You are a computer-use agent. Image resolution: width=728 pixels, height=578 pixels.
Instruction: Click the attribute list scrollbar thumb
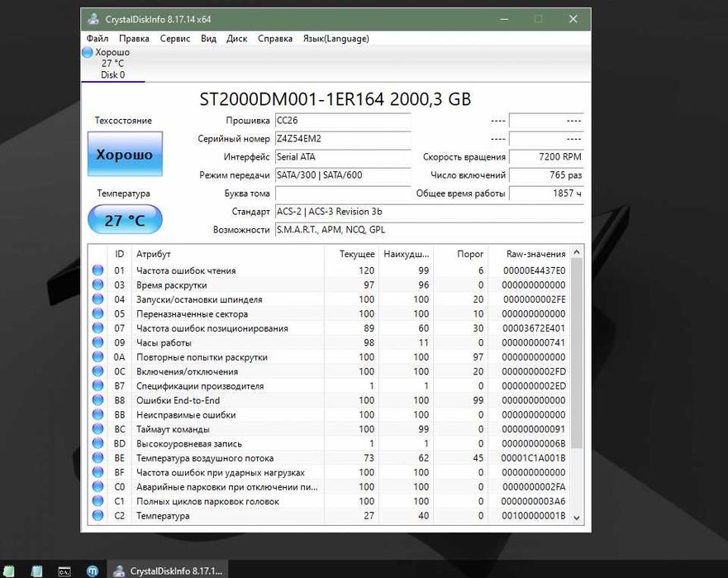[x=577, y=353]
